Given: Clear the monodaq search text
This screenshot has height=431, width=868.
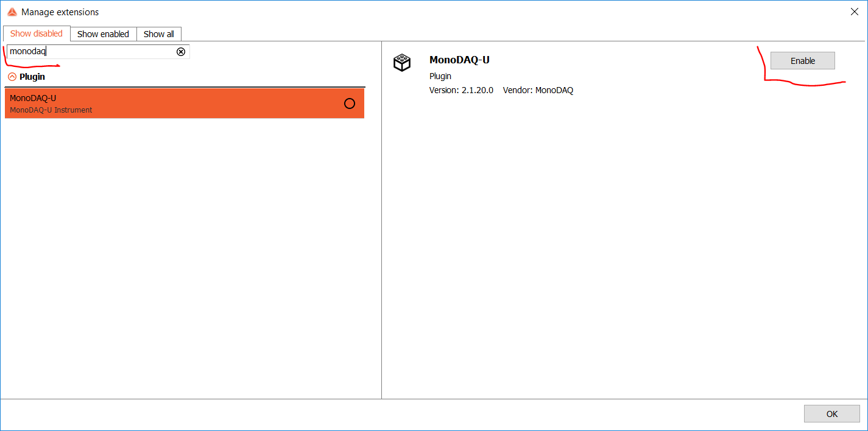Looking at the screenshot, I should click(x=181, y=52).
